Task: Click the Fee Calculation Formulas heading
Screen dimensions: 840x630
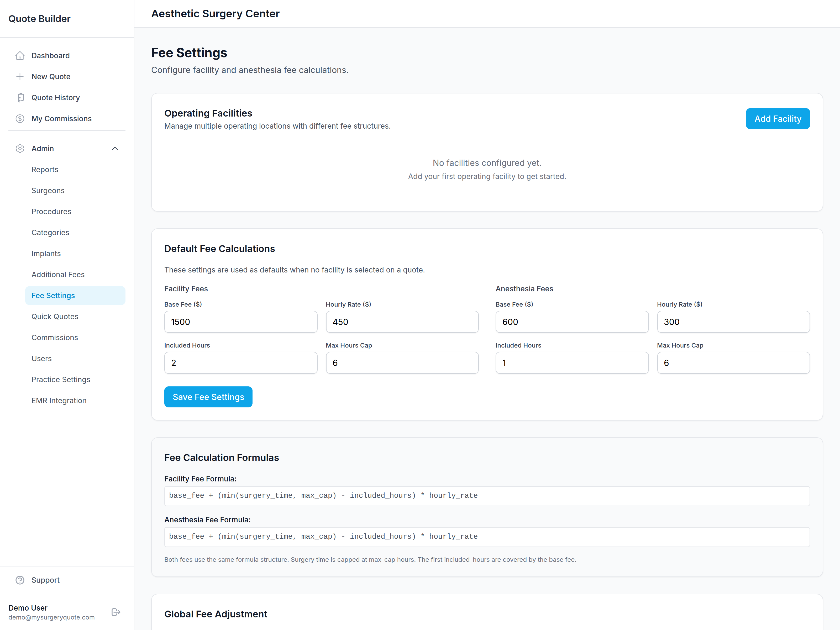Action: 221,458
